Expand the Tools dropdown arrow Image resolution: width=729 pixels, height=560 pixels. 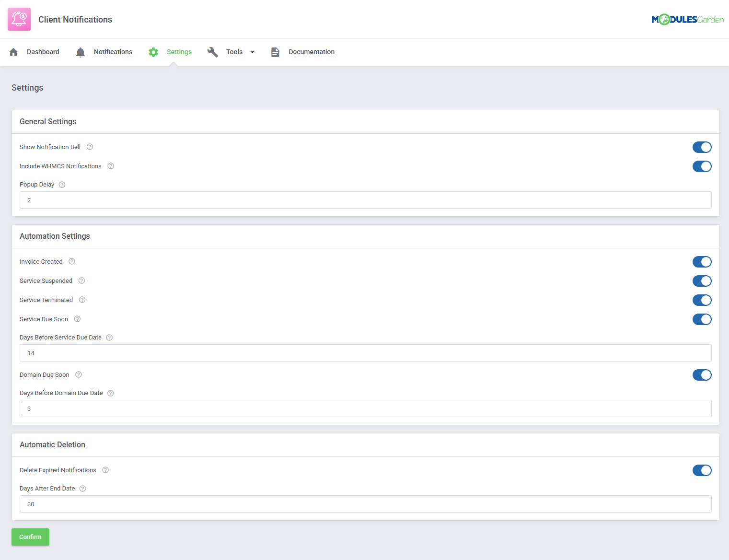[x=252, y=52]
